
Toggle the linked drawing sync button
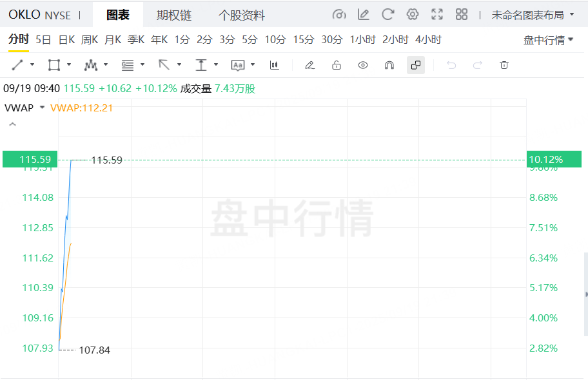(x=415, y=65)
